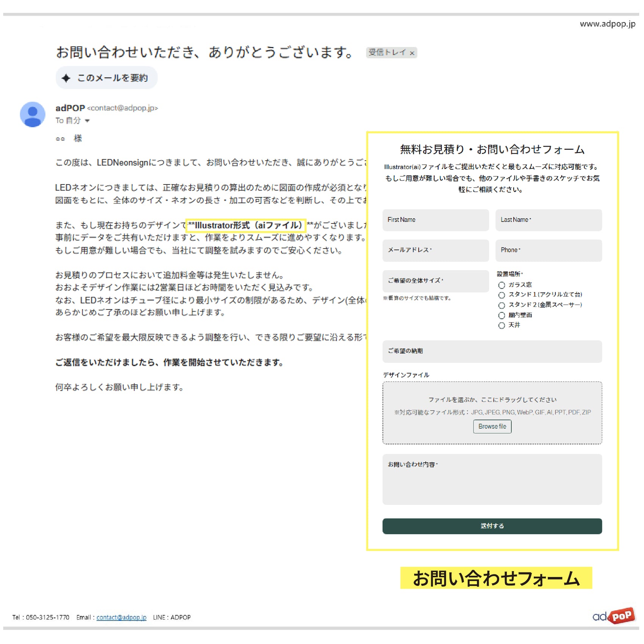The height and width of the screenshot is (644, 644).
Task: Focus the Last Name input field
Action: (548, 220)
